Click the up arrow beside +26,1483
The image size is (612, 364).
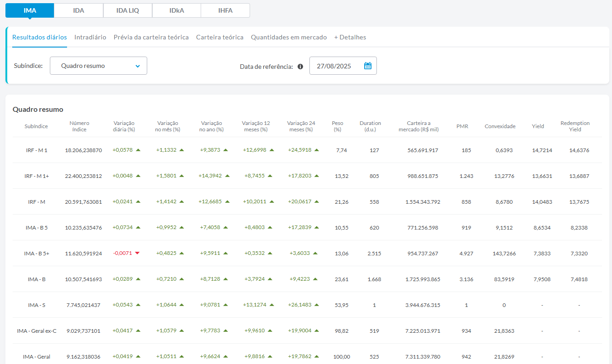[317, 305]
